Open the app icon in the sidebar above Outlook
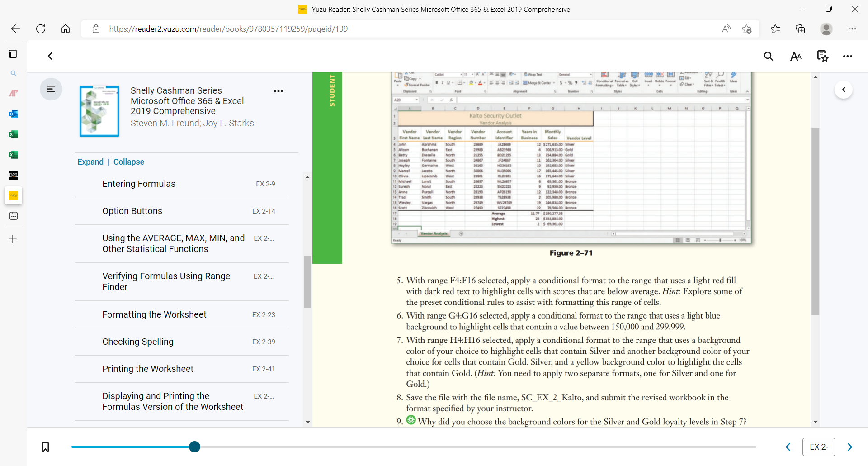Image resolution: width=868 pixels, height=466 pixels. point(14,94)
